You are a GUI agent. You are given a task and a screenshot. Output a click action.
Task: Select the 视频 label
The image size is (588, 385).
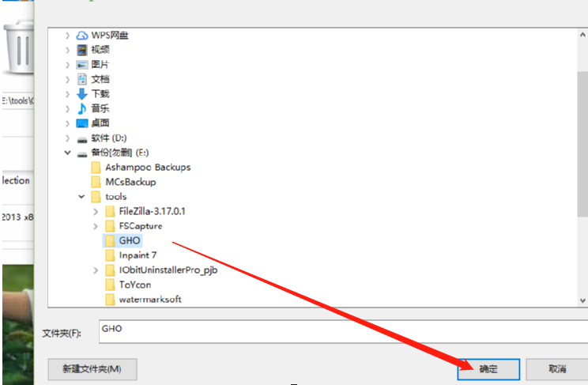pos(100,50)
